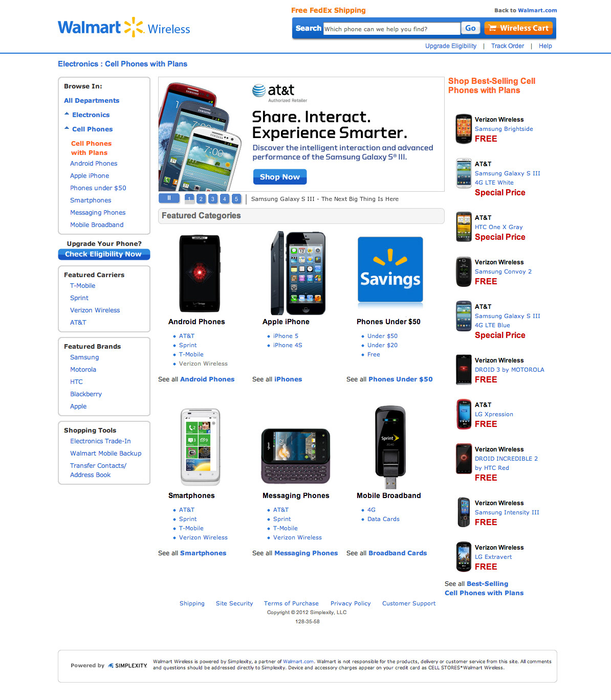Click the Simplexity logo in footer
Viewport: 611px width, 700px height.
coord(127,666)
